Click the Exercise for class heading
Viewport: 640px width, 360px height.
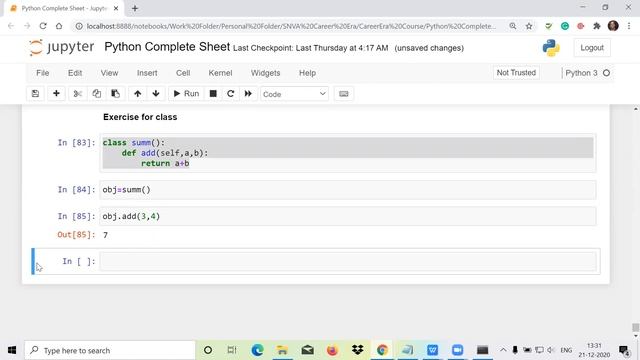(x=140, y=117)
